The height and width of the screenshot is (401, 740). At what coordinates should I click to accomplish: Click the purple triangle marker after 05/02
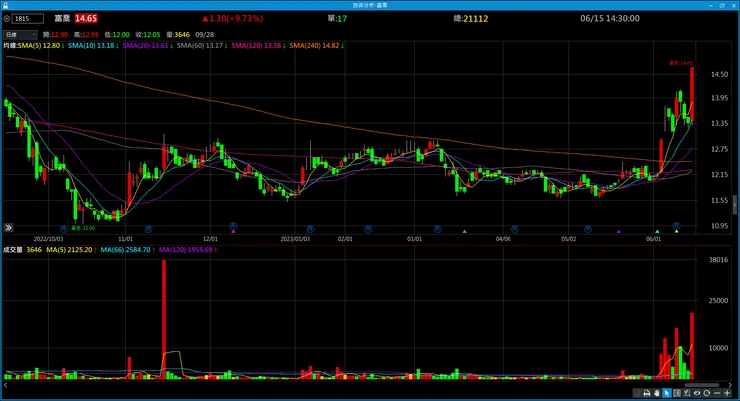pos(619,232)
